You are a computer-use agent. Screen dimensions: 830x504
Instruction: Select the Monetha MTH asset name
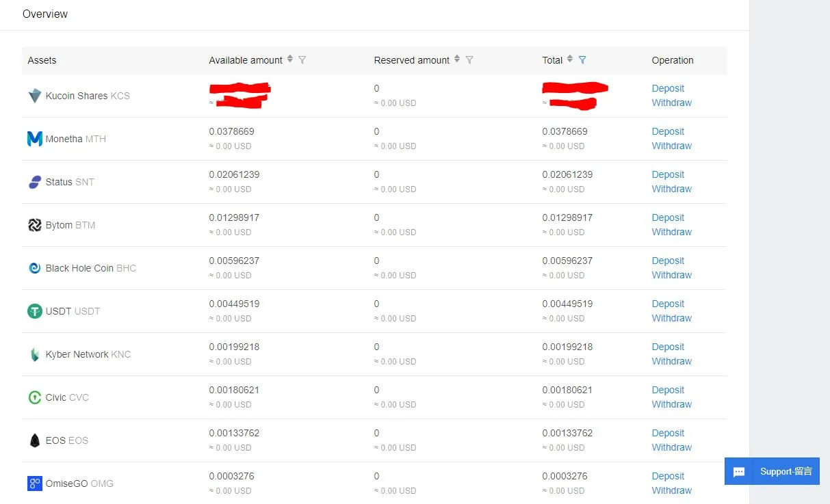point(76,139)
